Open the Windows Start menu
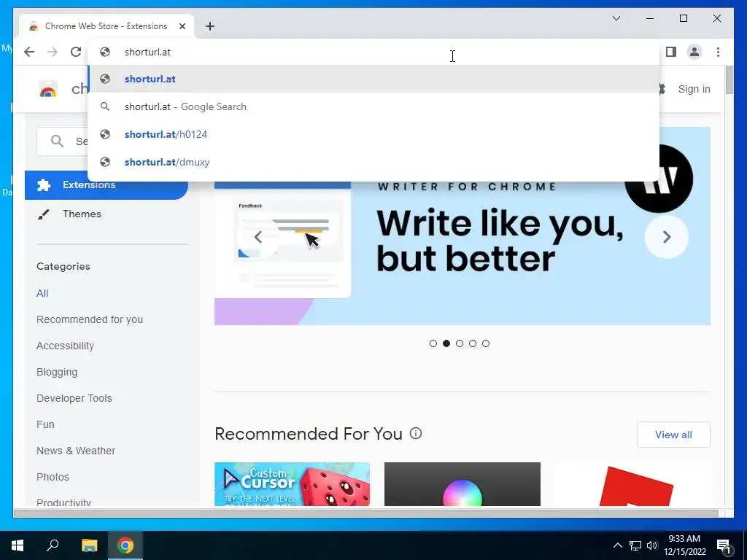The height and width of the screenshot is (560, 747). pyautogui.click(x=18, y=545)
